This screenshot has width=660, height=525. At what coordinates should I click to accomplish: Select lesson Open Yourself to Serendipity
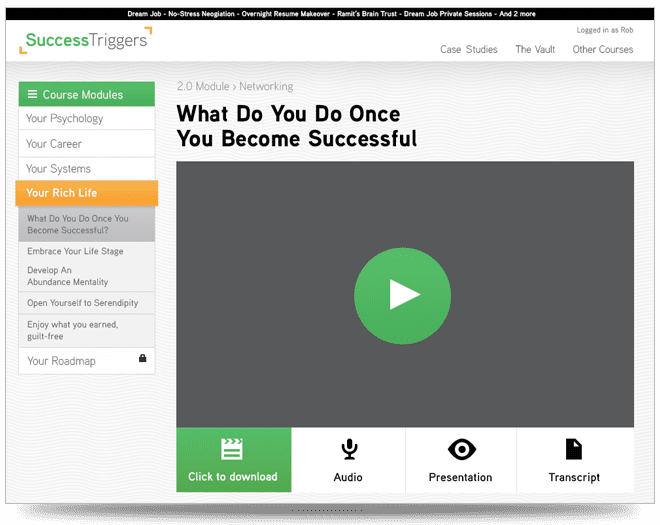pos(87,303)
